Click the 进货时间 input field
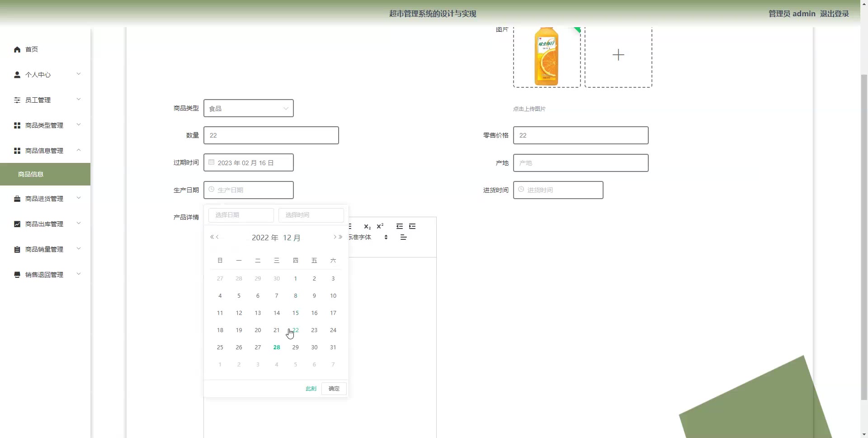 [x=558, y=190]
